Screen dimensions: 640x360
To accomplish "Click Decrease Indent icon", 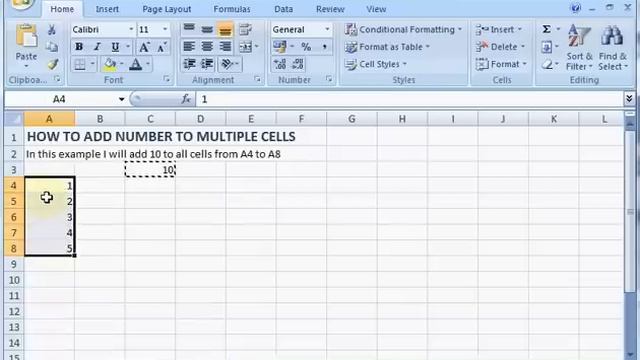I will pos(189,64).
